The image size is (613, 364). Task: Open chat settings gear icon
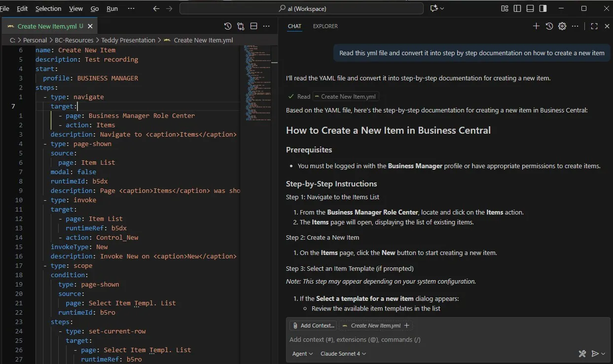pyautogui.click(x=562, y=26)
